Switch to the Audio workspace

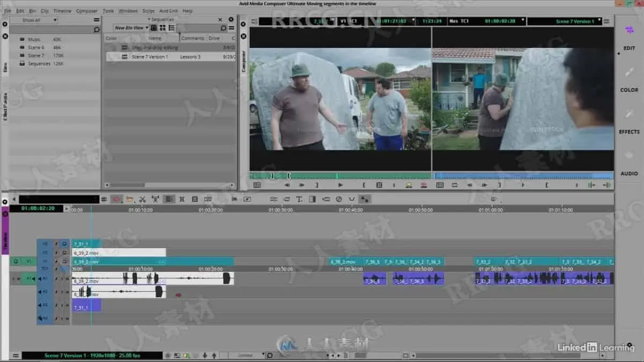[629, 174]
